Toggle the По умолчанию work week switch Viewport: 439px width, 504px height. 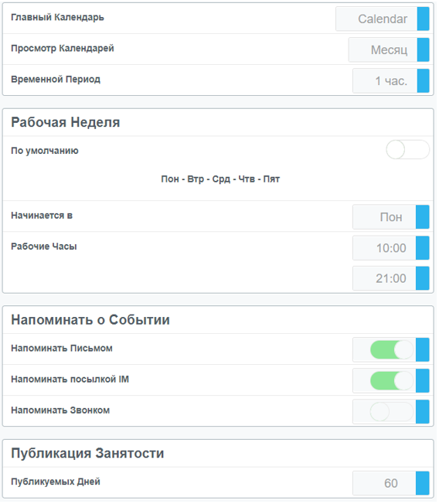coord(407,149)
